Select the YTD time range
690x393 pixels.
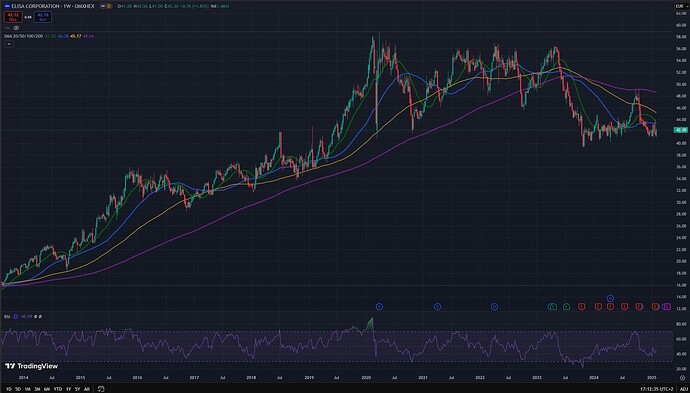click(58, 389)
